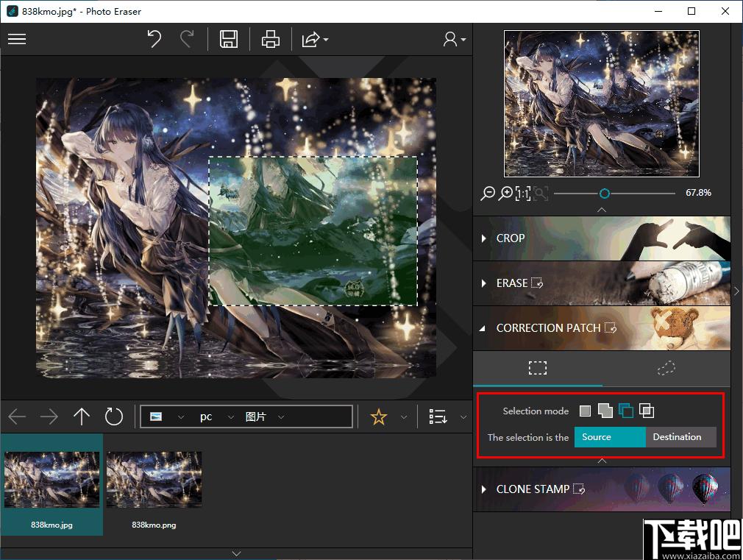
Task: Click the favorites star icon
Action: (379, 417)
